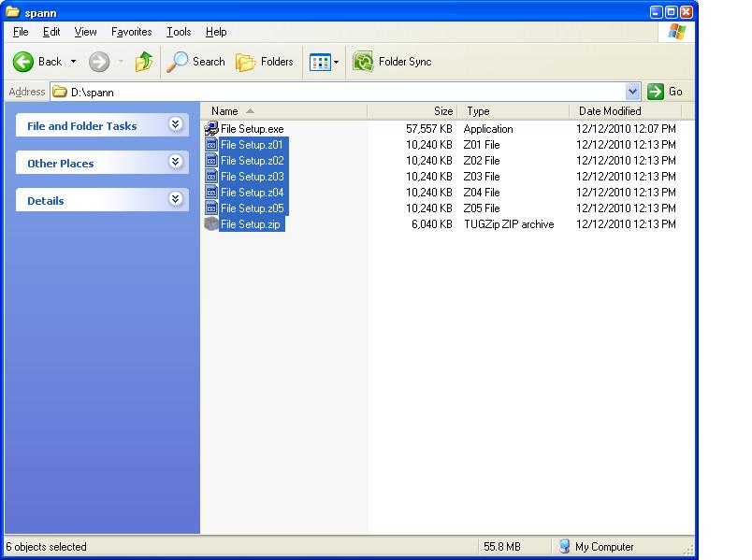The width and height of the screenshot is (752, 560).
Task: Expand the Details panel
Action: (175, 199)
